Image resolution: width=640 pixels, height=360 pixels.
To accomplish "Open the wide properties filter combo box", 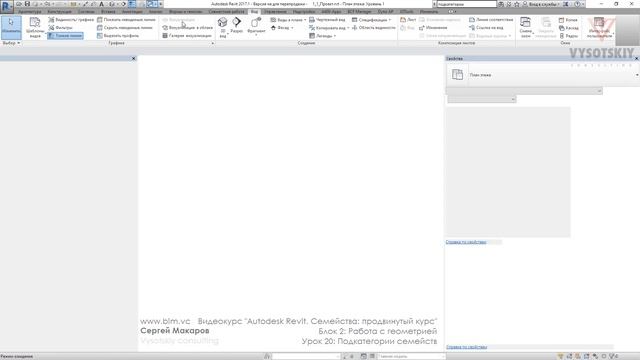I will coord(524,91).
